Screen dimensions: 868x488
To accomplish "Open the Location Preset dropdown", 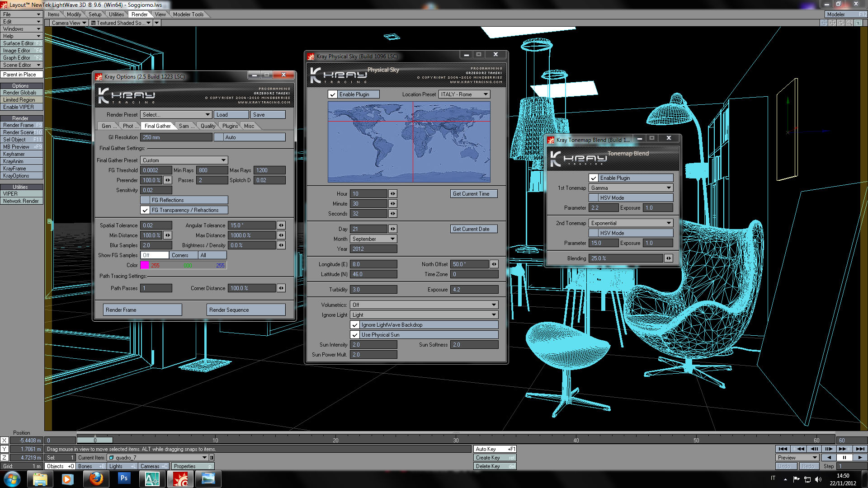I will tap(464, 94).
